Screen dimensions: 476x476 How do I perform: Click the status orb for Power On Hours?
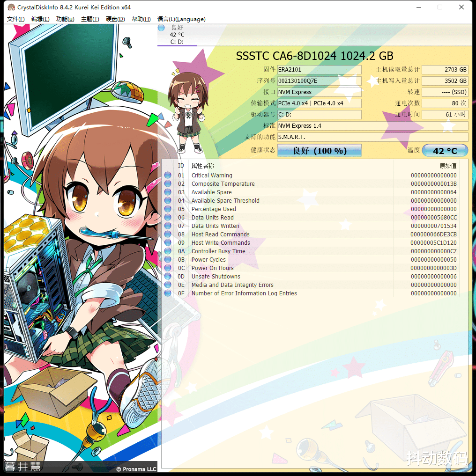168,268
